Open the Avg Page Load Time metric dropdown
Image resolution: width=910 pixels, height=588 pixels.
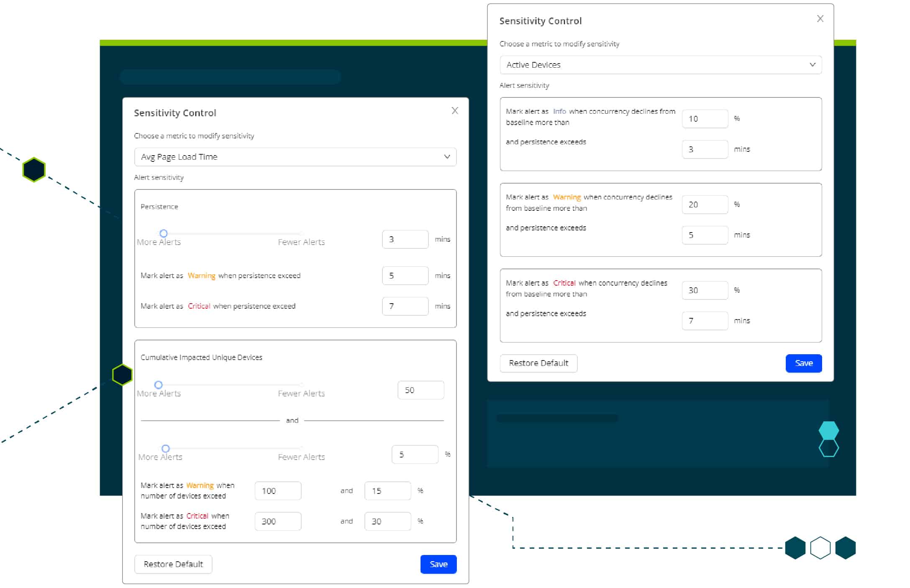[295, 157]
